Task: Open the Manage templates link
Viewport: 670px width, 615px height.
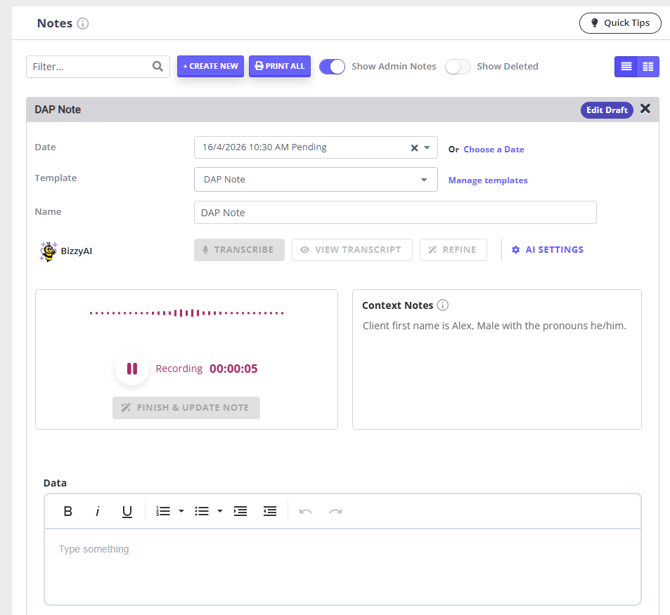Action: point(488,180)
